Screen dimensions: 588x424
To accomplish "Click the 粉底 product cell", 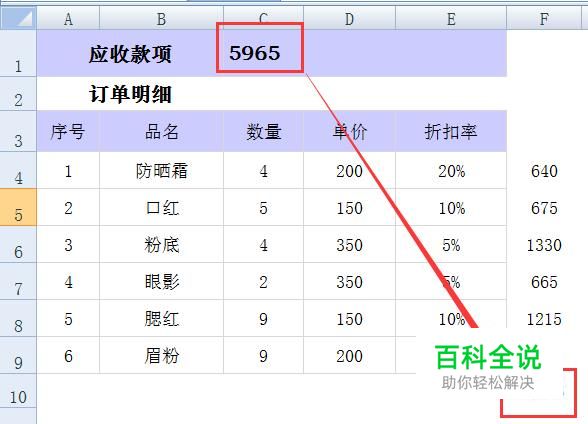I will coord(161,244).
